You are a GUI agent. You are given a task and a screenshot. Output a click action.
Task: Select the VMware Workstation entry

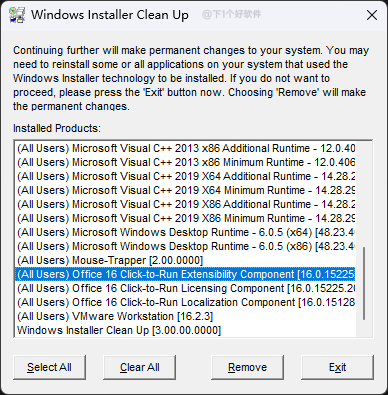185,316
